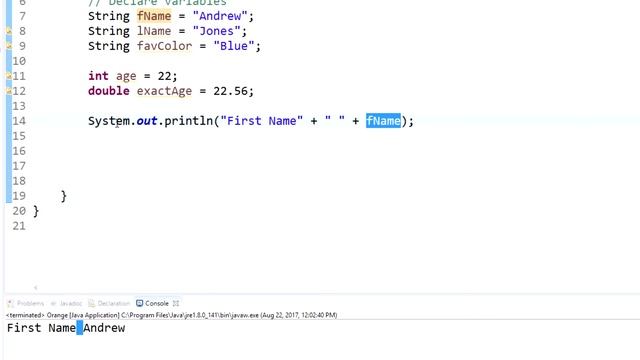Click the "Blue" string literal

click(x=233, y=46)
